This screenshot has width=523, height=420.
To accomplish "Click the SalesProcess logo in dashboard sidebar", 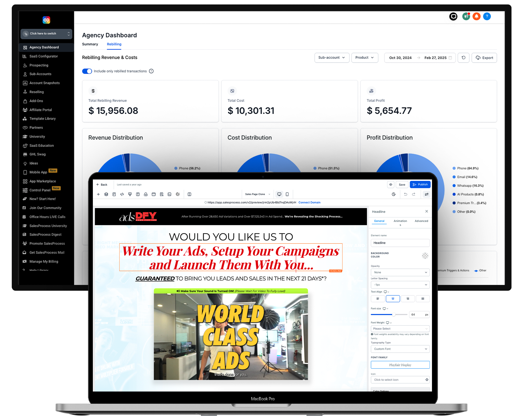I will coord(46,20).
